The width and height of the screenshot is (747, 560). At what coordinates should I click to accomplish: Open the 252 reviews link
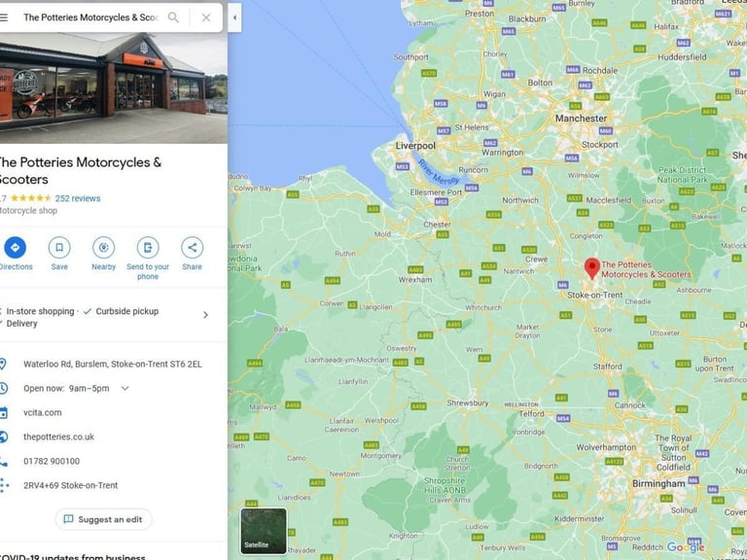pyautogui.click(x=78, y=198)
